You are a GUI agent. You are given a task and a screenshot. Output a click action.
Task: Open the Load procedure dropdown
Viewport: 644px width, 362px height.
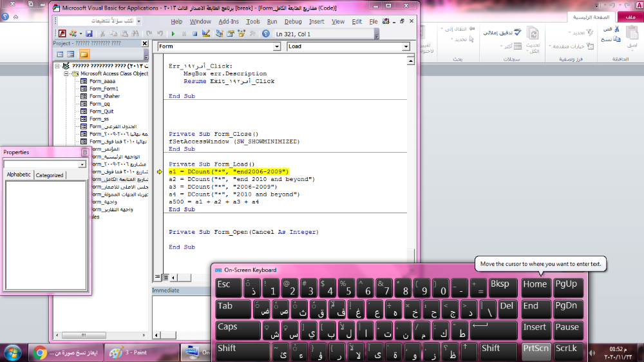pos(406,46)
